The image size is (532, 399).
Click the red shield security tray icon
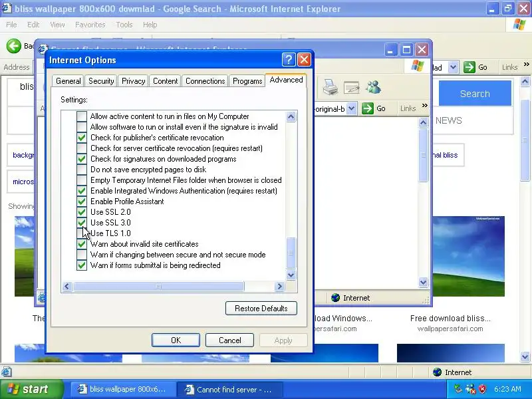[x=483, y=389]
